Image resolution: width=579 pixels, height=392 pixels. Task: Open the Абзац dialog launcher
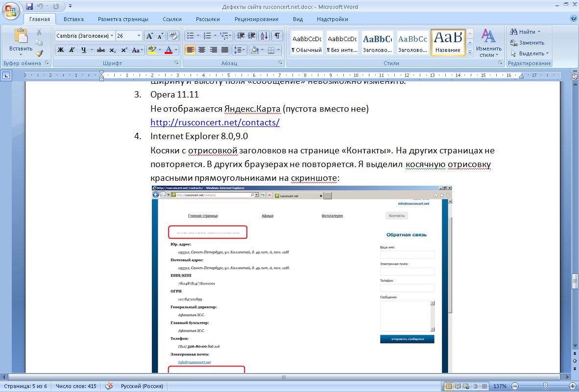281,63
